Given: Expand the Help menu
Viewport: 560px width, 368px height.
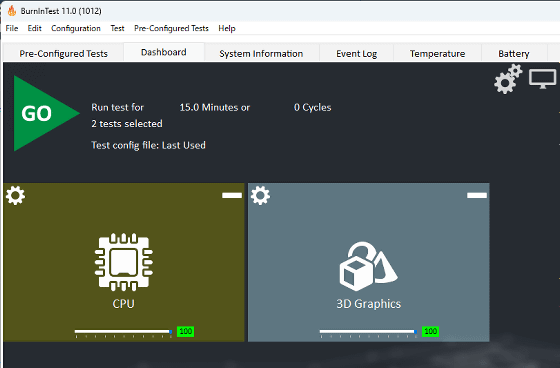Looking at the screenshot, I should [227, 28].
